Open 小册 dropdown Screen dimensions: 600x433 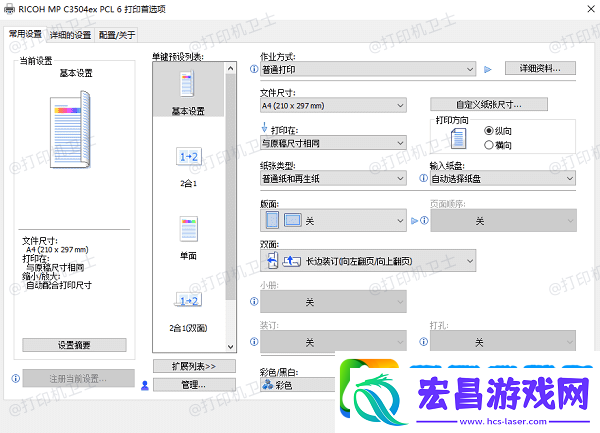click(333, 302)
